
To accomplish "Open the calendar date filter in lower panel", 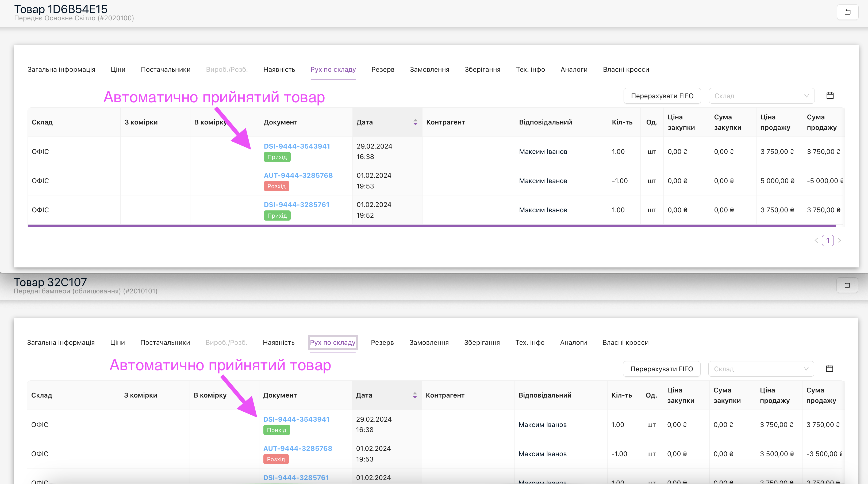I will coord(829,369).
